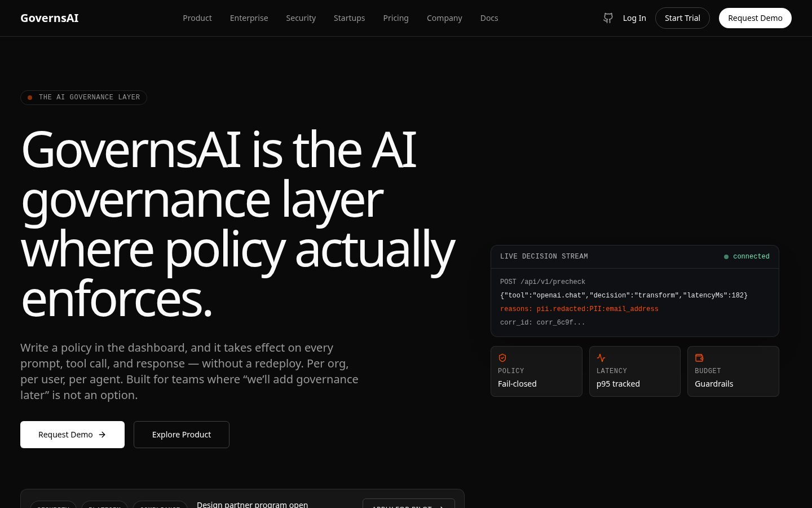Click the Explore Product button
This screenshot has width=812, height=508.
182,435
